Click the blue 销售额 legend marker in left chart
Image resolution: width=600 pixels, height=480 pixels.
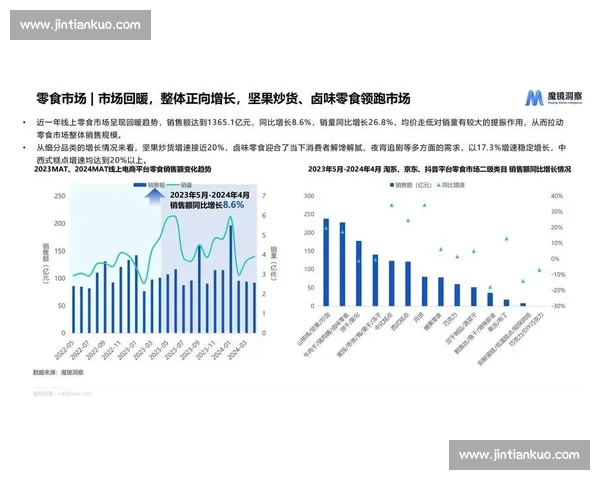point(139,185)
